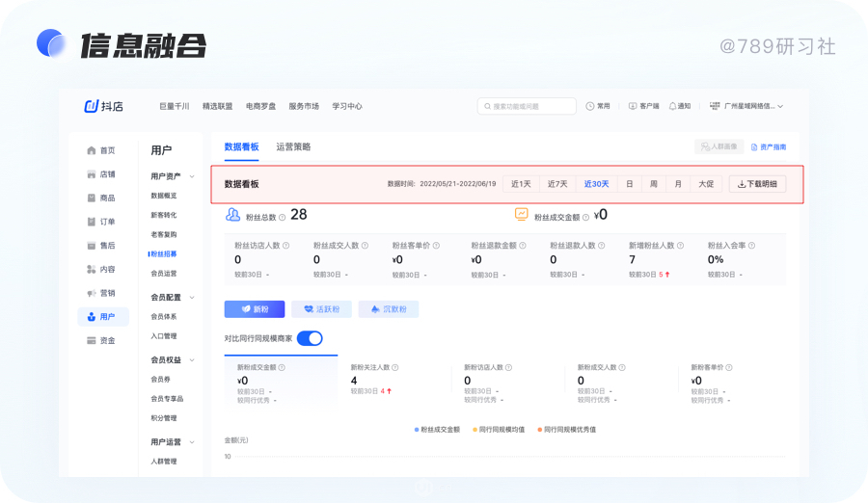Open 资金 in the left sidebar
Screen dimensions: 868x503
coord(101,341)
